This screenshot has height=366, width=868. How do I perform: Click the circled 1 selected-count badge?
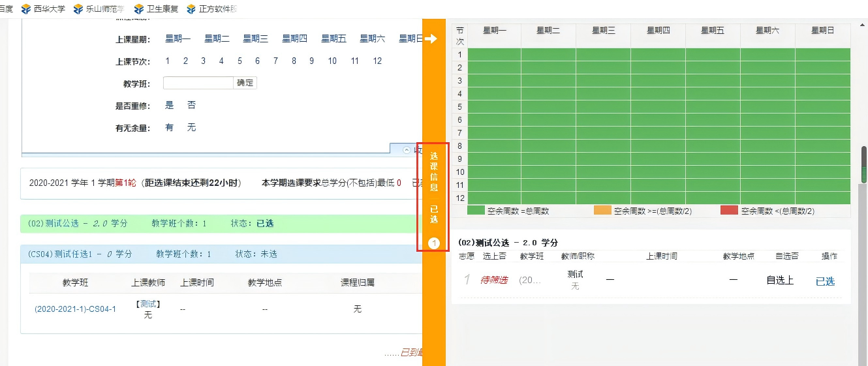tap(434, 243)
